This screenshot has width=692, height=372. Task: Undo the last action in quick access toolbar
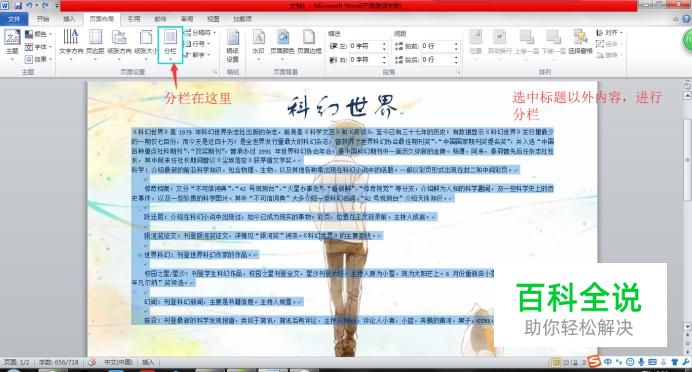[29, 6]
